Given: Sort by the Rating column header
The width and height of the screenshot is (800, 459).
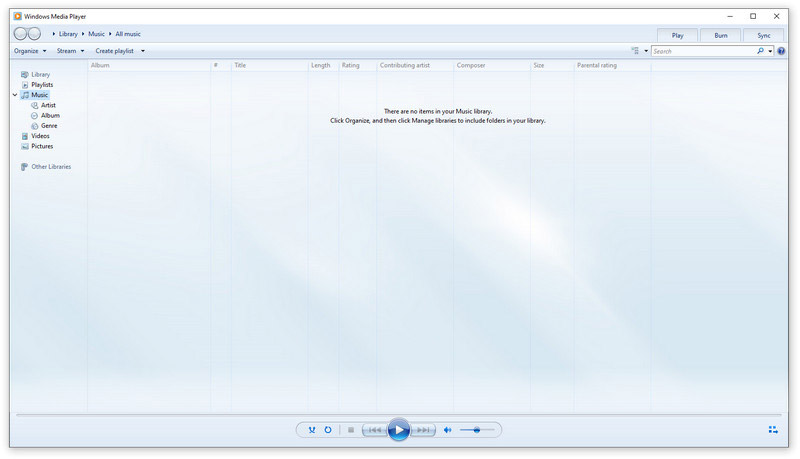Looking at the screenshot, I should [357, 65].
